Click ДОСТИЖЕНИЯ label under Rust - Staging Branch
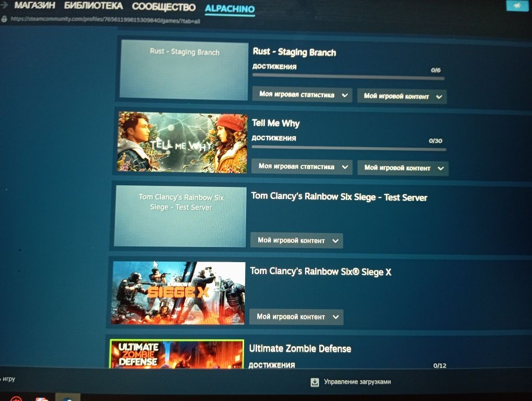The width and height of the screenshot is (532, 401). tap(274, 66)
